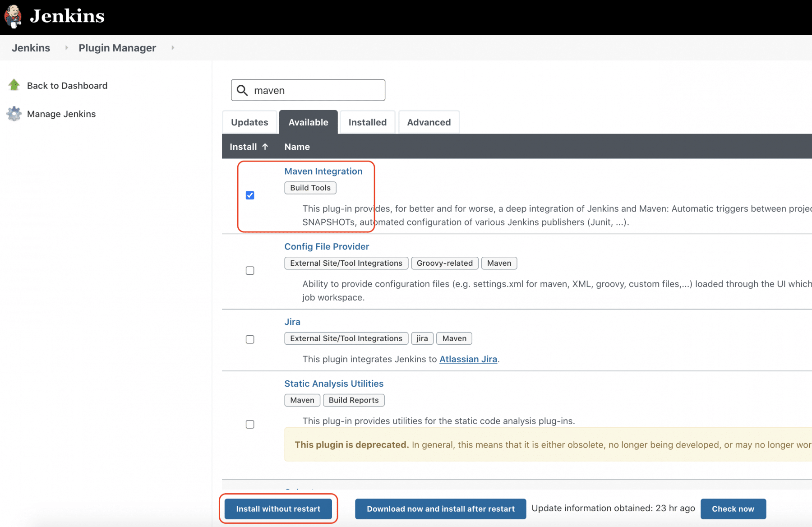Enable the Static Analysis Utilities checkbox
Viewport: 812px width, 527px height.
click(250, 424)
